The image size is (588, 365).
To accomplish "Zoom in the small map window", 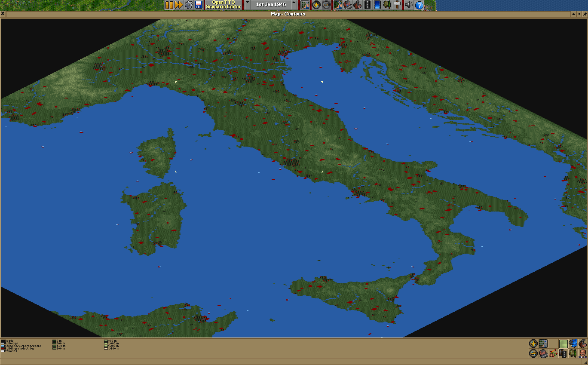I will 533,344.
